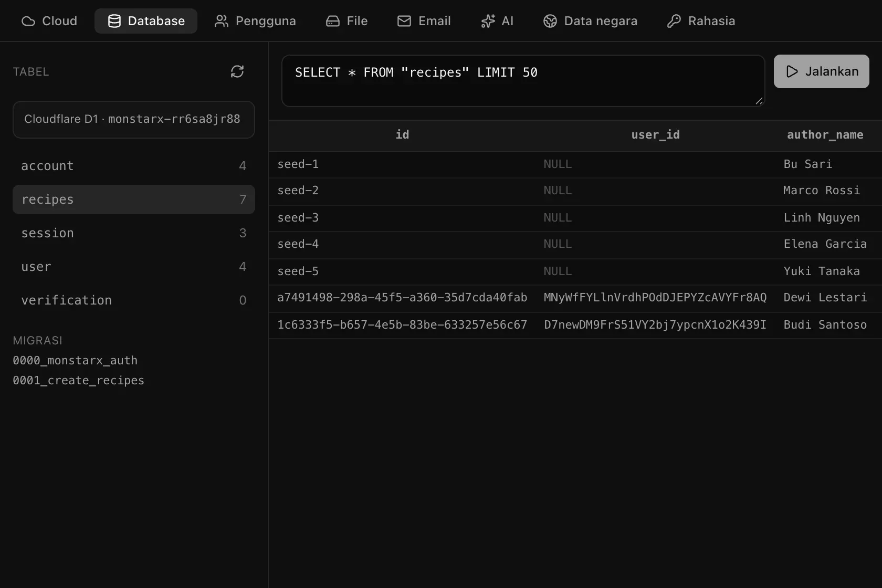Click the id cell starting with a7491498

coord(402,298)
